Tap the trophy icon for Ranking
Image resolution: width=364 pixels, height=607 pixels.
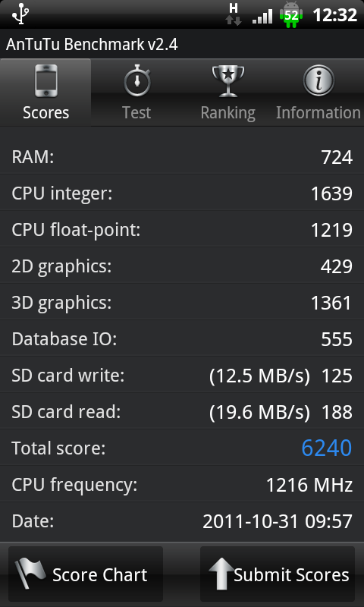tap(228, 80)
